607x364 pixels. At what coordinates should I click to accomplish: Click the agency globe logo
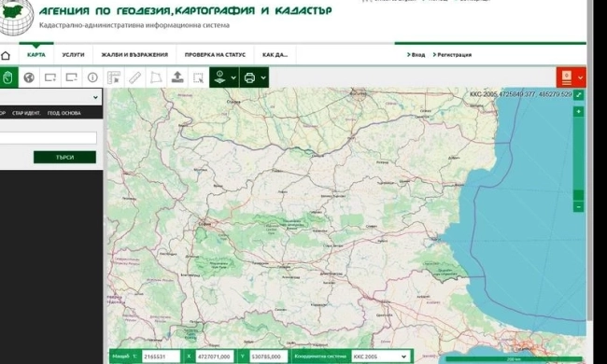coord(16,17)
